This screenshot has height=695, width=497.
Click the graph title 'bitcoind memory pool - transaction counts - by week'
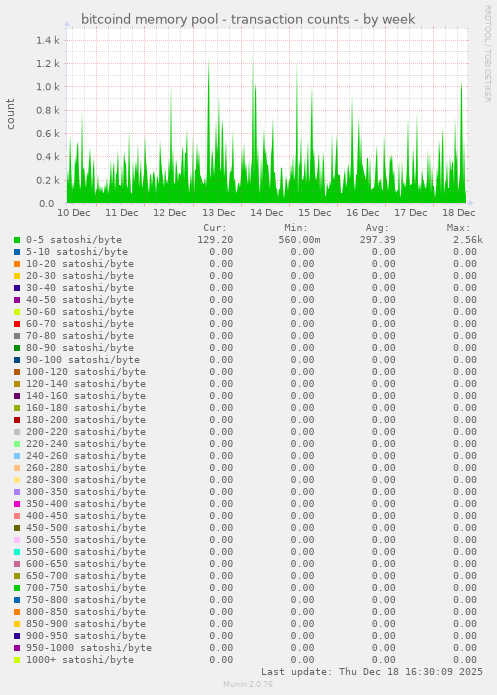[x=248, y=20]
